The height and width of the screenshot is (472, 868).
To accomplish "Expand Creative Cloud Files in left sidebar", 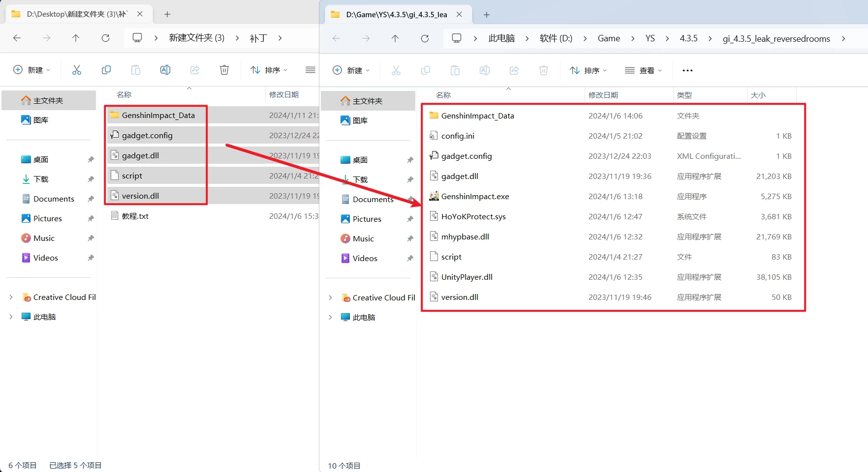I will [x=11, y=297].
